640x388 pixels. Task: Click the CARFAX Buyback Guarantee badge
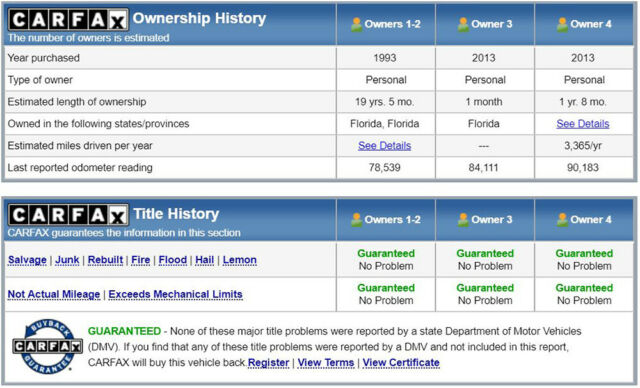tap(47, 346)
